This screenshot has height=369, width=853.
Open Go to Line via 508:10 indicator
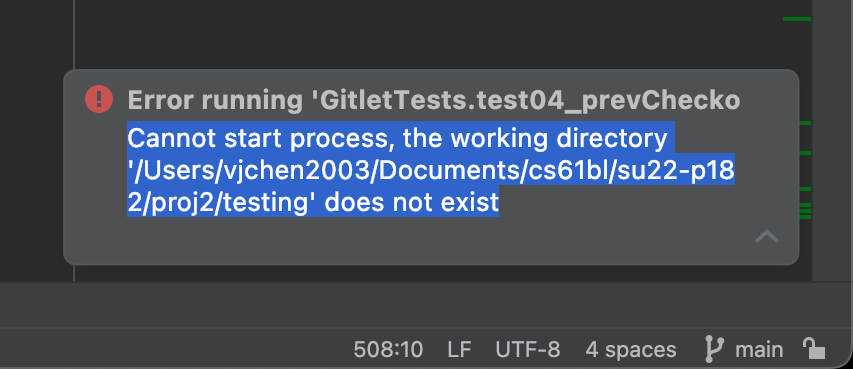388,349
